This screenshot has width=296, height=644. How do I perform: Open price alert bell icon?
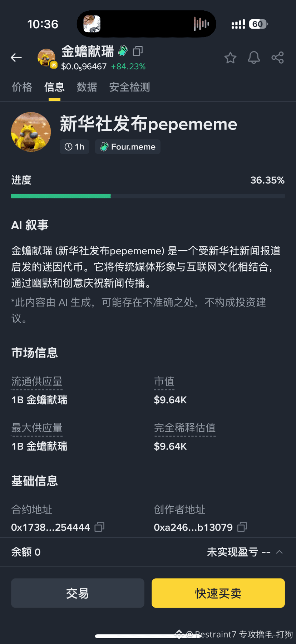pos(254,58)
